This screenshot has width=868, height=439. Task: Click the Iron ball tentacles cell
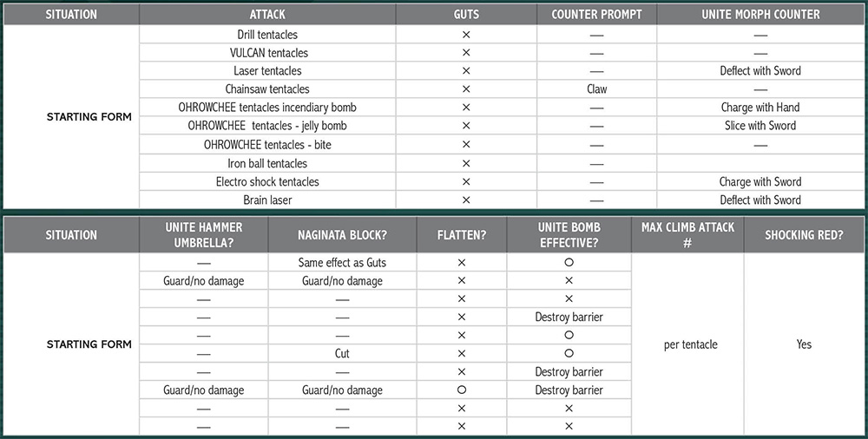(267, 163)
